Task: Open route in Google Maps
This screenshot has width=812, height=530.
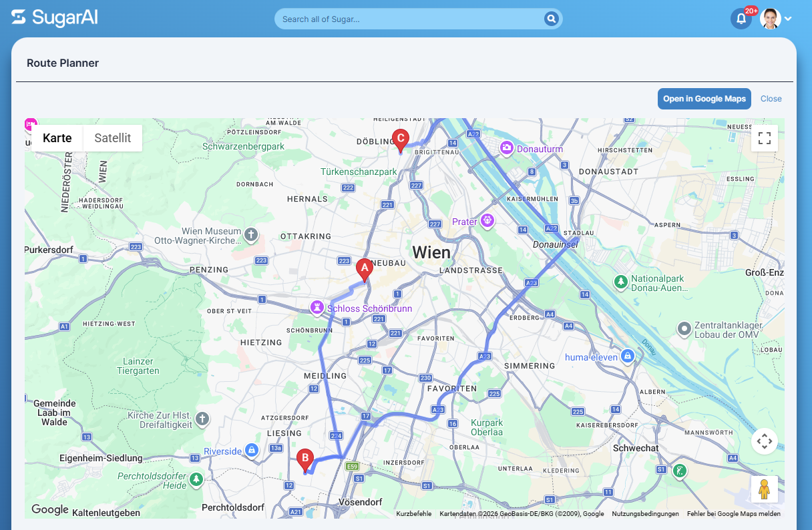Action: point(704,99)
